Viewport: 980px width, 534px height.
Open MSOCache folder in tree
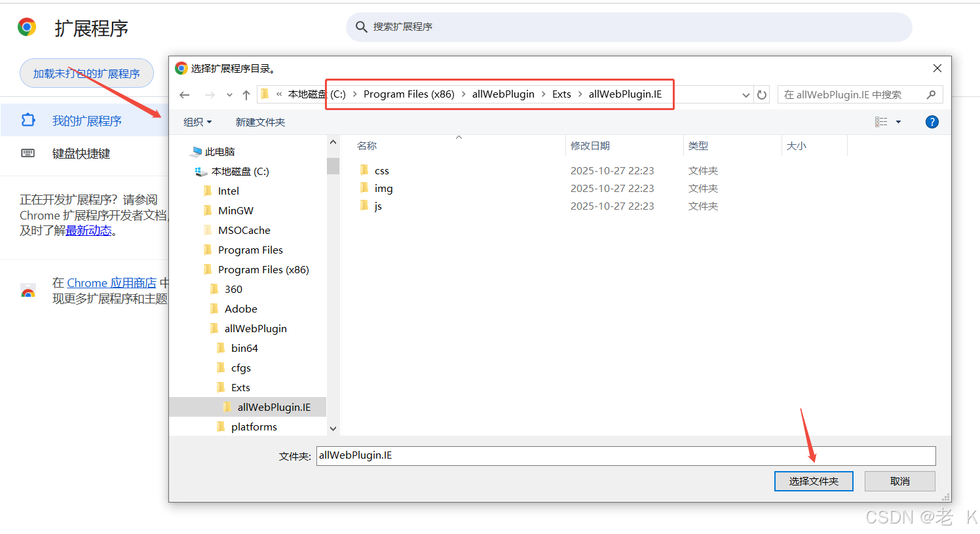pyautogui.click(x=244, y=230)
